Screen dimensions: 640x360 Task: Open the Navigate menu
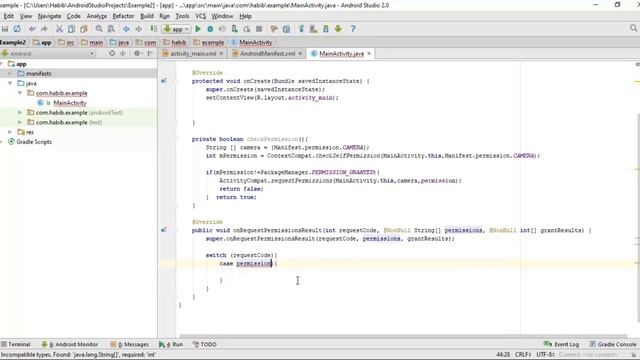coord(49,16)
